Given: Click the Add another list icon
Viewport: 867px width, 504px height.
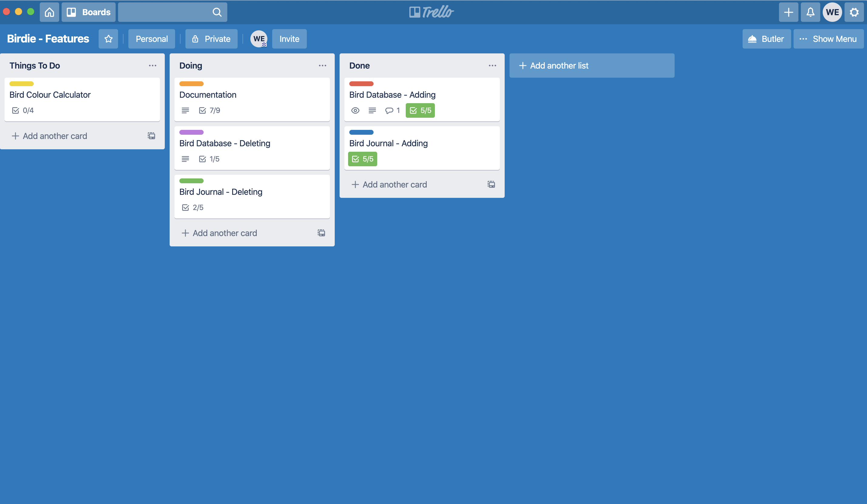Looking at the screenshot, I should (x=521, y=66).
